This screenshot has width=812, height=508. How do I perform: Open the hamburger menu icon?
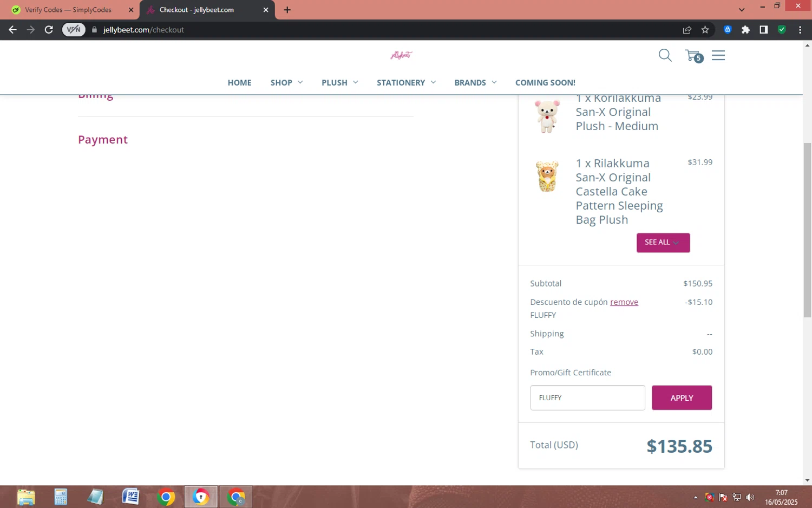tap(718, 55)
